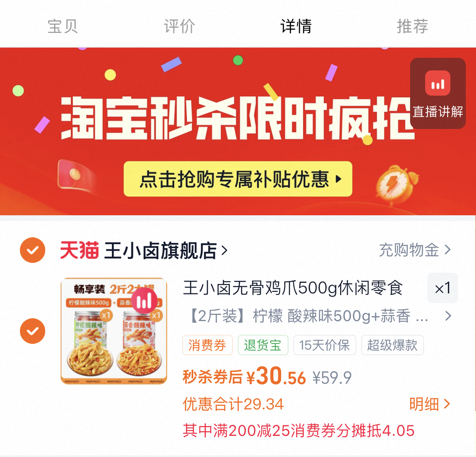Switch to the 宝贝 tab
Screen dimensions: 476x457
click(63, 26)
